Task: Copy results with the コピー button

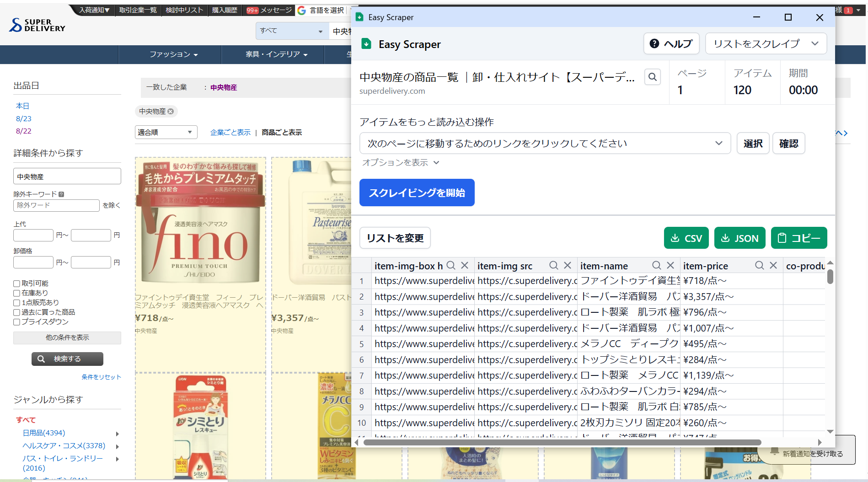Action: tap(799, 238)
